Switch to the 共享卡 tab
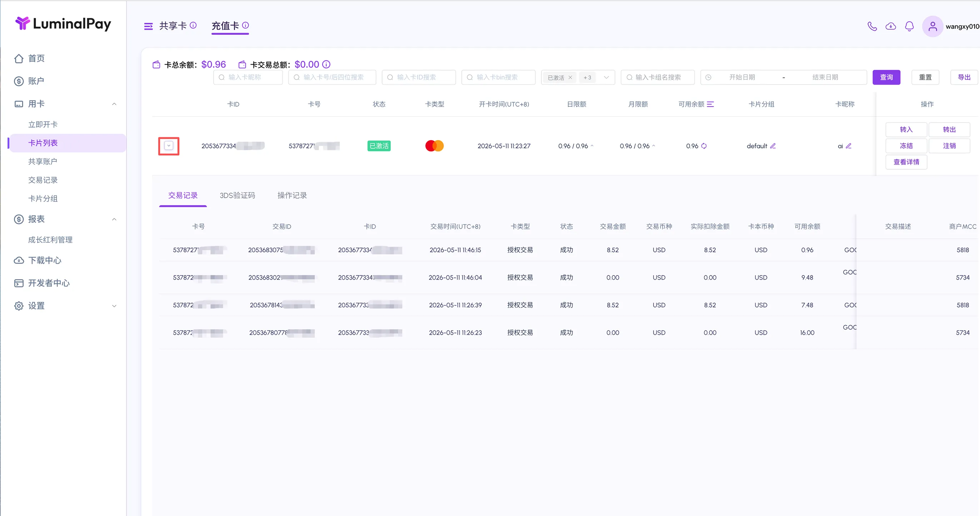Viewport: 980px width, 516px height. [173, 25]
